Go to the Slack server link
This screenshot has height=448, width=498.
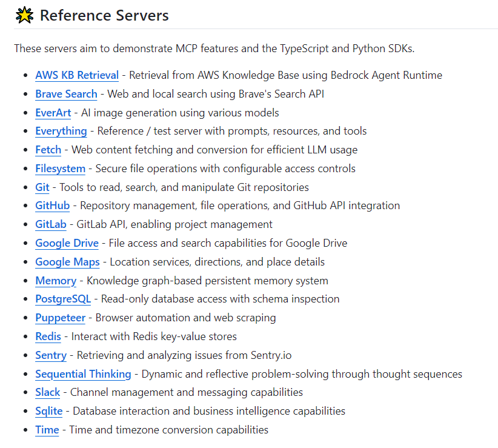pos(48,392)
